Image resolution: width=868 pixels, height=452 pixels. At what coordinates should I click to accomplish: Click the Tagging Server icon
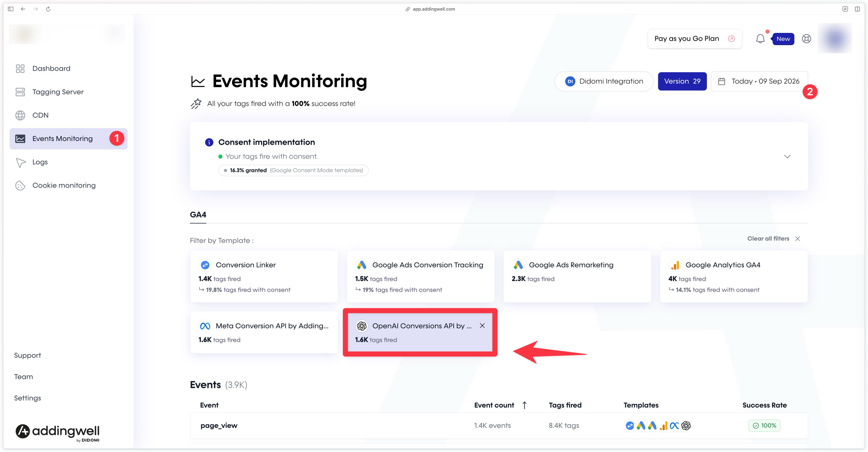point(20,92)
